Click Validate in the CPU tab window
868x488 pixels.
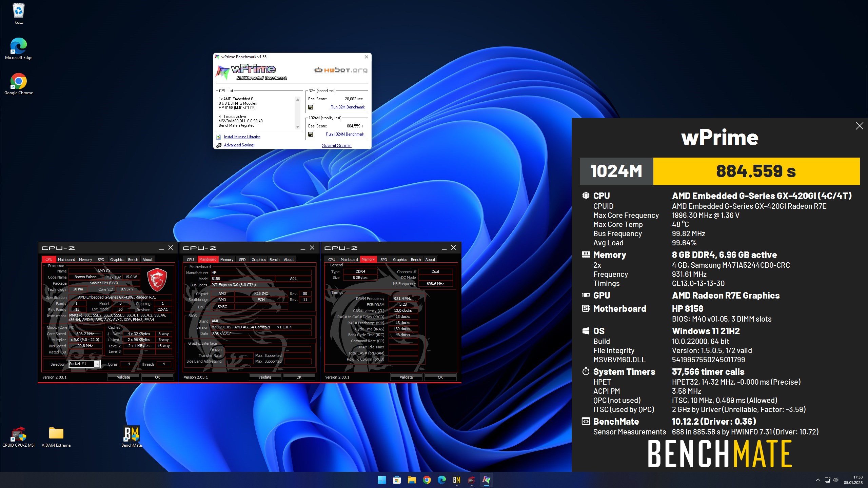click(123, 377)
